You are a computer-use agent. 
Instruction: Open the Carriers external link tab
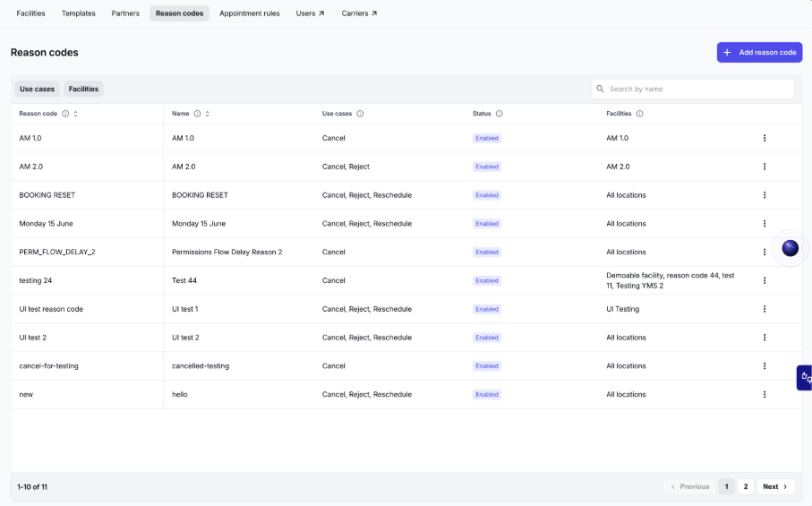click(x=359, y=13)
